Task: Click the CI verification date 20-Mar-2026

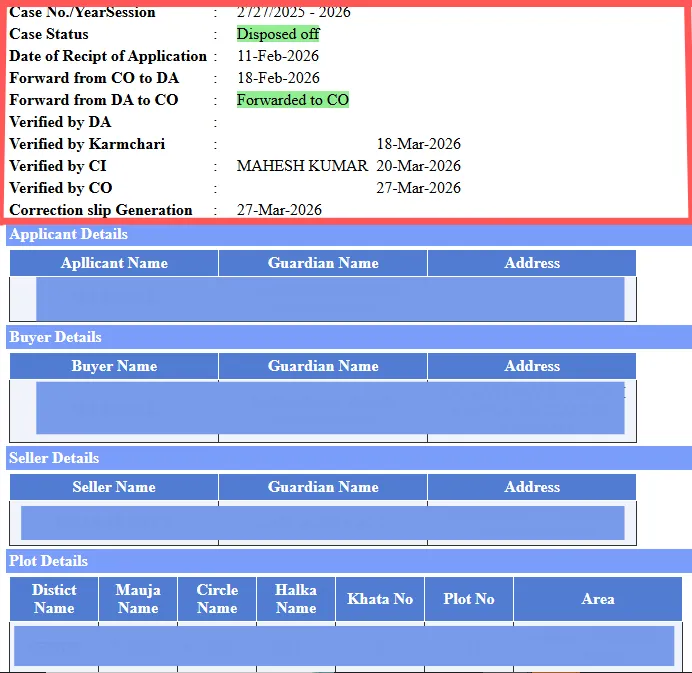Action: click(x=418, y=166)
